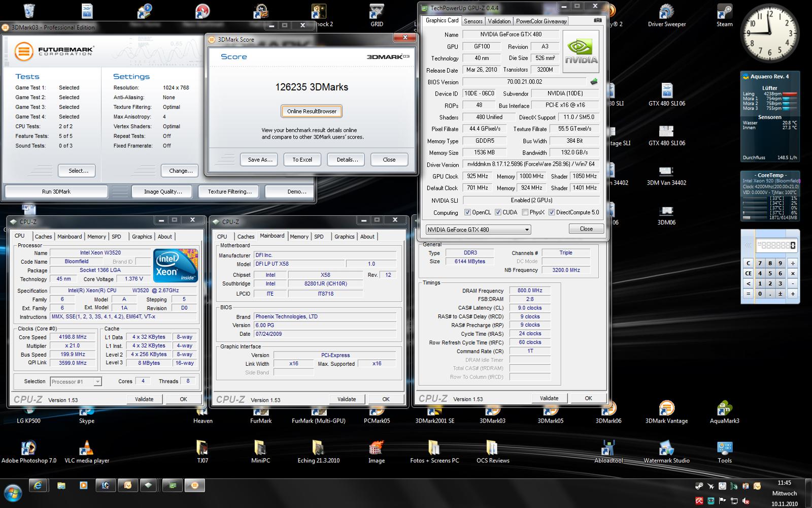
Task: Launch the GRID desktop shortcut
Action: click(x=377, y=14)
